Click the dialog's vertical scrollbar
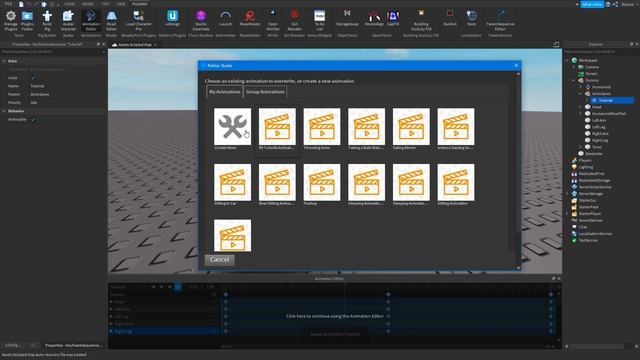Viewport: 640px width, 360px height. [x=518, y=170]
